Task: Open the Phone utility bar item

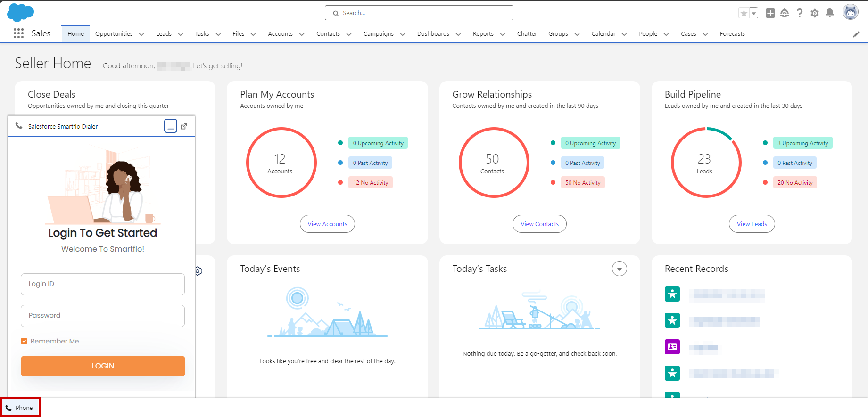Action: coord(20,408)
